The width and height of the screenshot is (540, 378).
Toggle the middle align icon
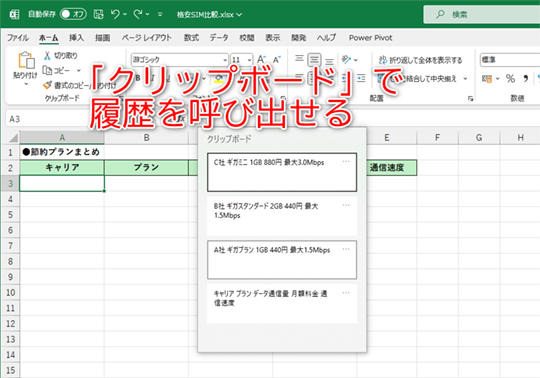pyautogui.click(x=314, y=60)
